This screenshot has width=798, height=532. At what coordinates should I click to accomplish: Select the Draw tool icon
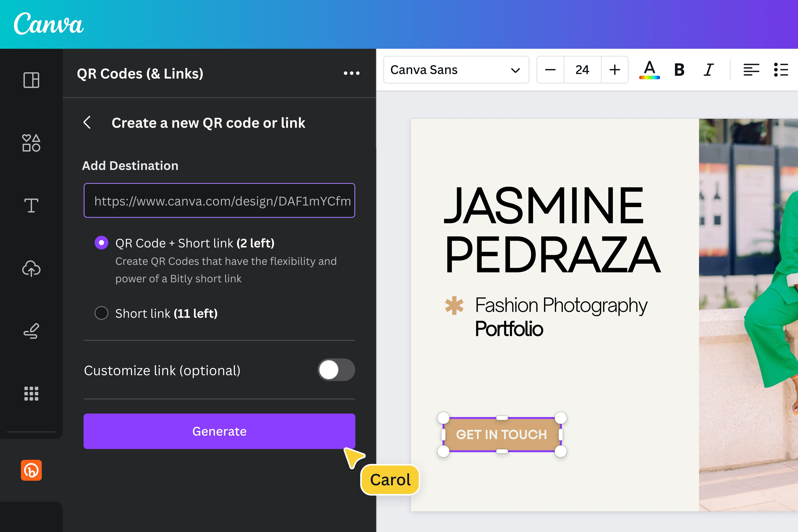tap(31, 331)
